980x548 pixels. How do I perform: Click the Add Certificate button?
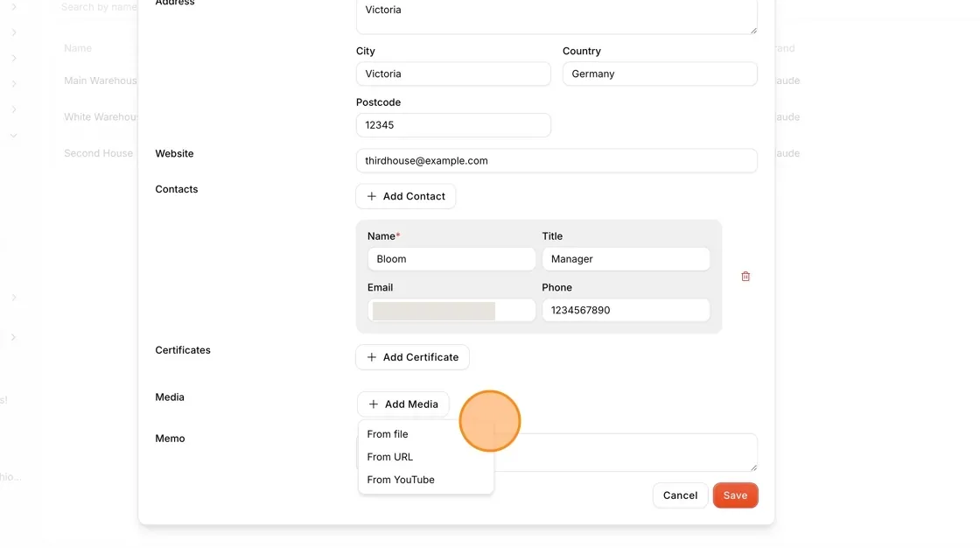[412, 357]
